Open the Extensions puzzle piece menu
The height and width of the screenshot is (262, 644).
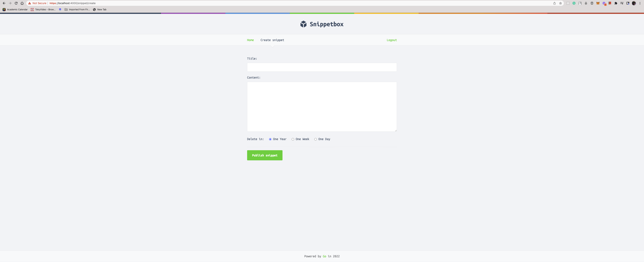616,3
